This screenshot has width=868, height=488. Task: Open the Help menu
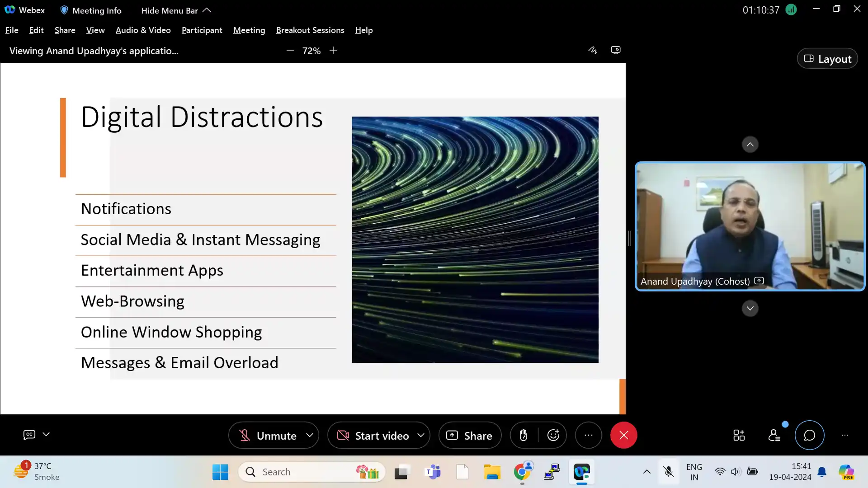point(364,30)
